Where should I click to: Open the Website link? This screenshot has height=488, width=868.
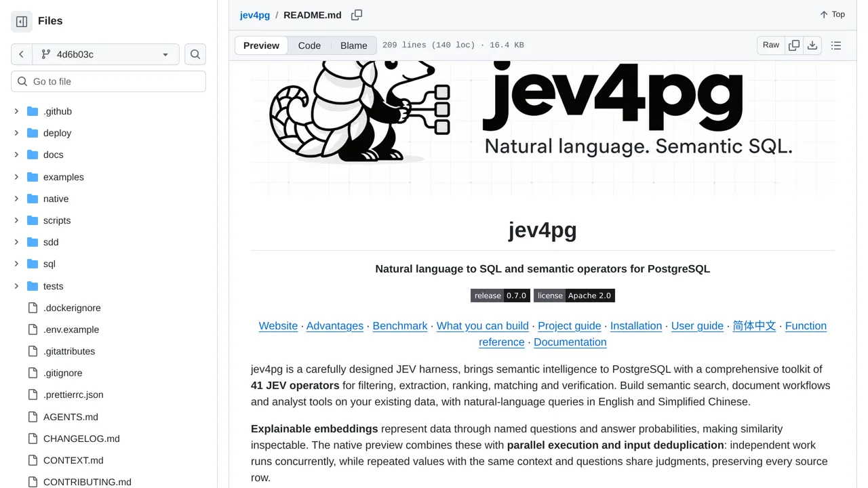tap(278, 326)
